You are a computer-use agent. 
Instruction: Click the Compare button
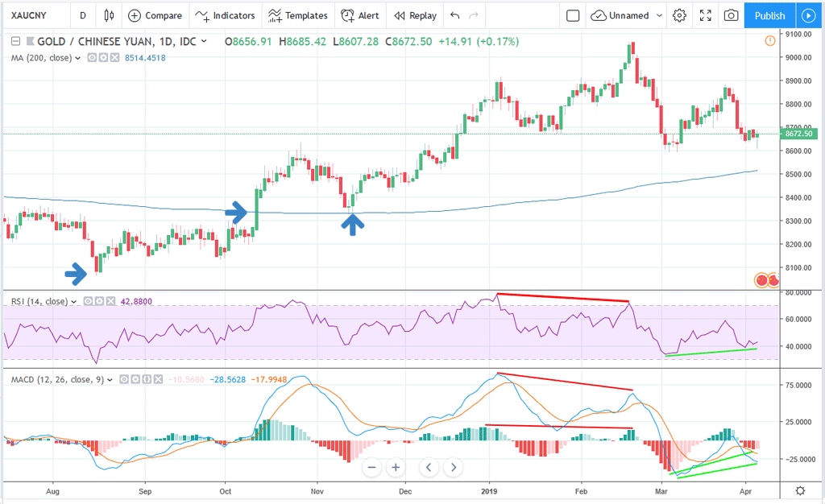[154, 15]
